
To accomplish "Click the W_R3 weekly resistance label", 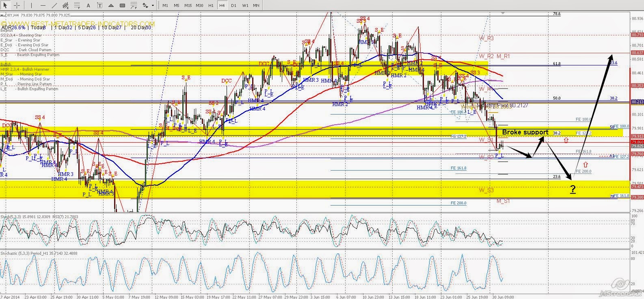I will pyautogui.click(x=486, y=38).
